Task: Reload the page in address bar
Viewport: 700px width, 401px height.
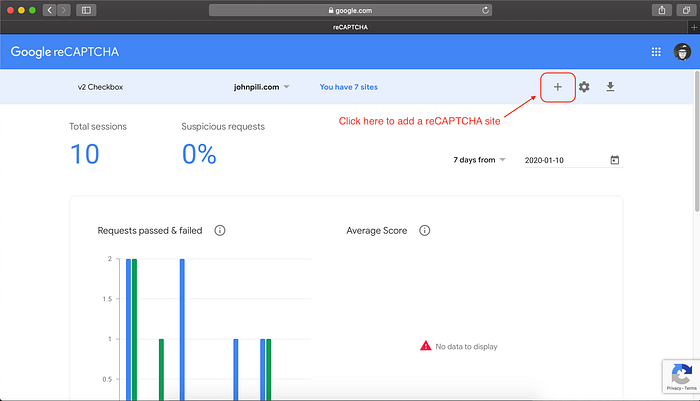Action: coord(485,10)
